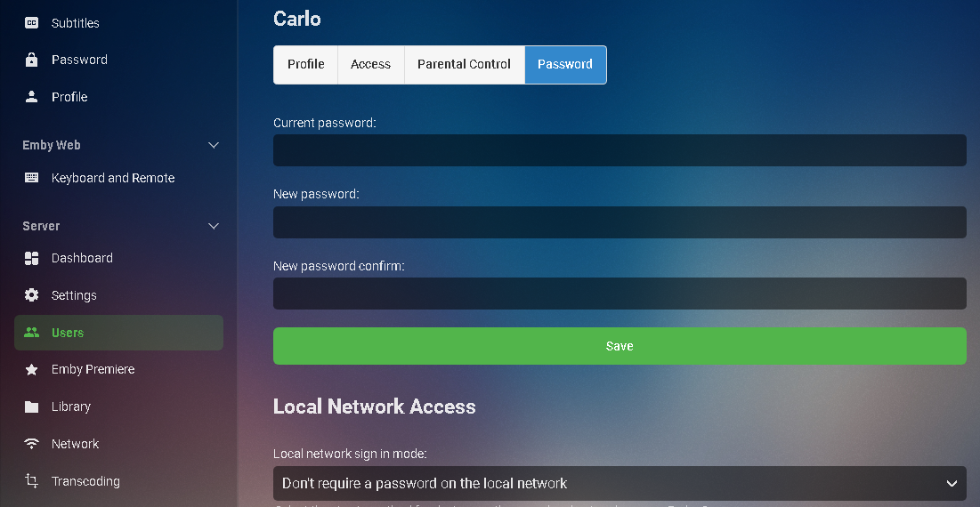Viewport: 980px width, 507px height.
Task: Click the Settings gear icon
Action: tap(32, 295)
